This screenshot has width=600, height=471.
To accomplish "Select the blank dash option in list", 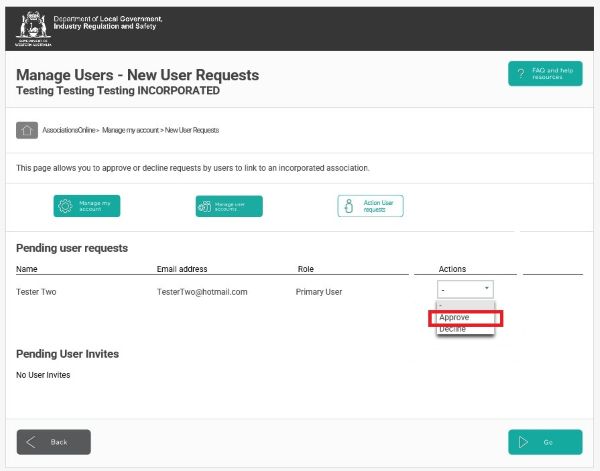I will [x=465, y=305].
